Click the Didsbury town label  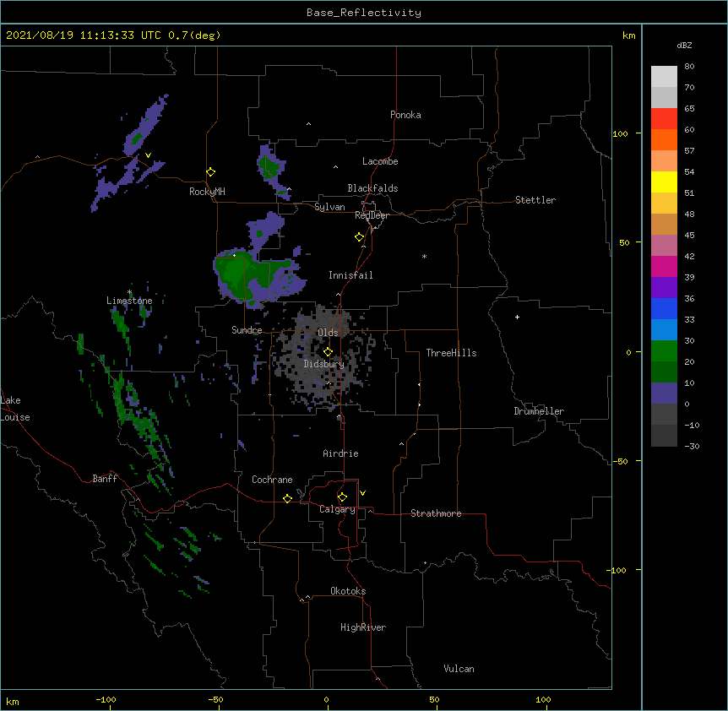[323, 364]
